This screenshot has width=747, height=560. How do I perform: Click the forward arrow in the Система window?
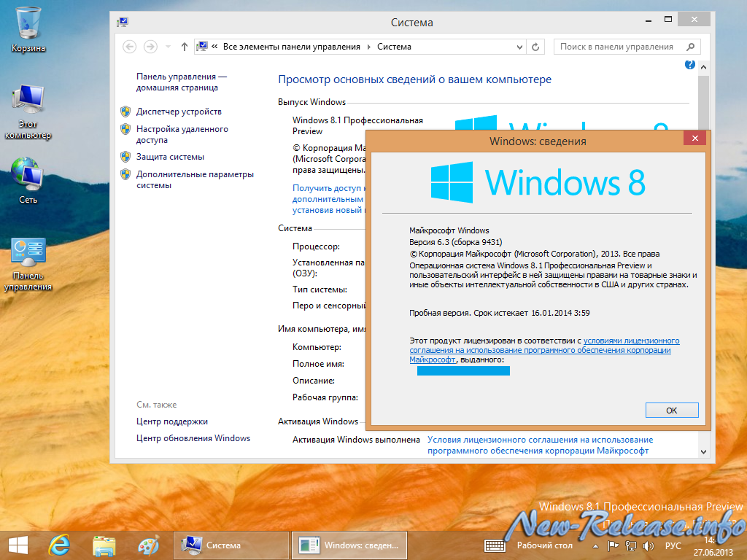[x=150, y=47]
